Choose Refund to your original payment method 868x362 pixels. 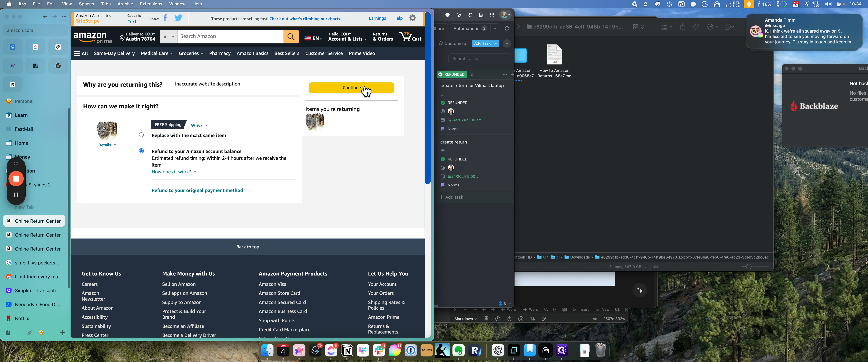point(197,190)
